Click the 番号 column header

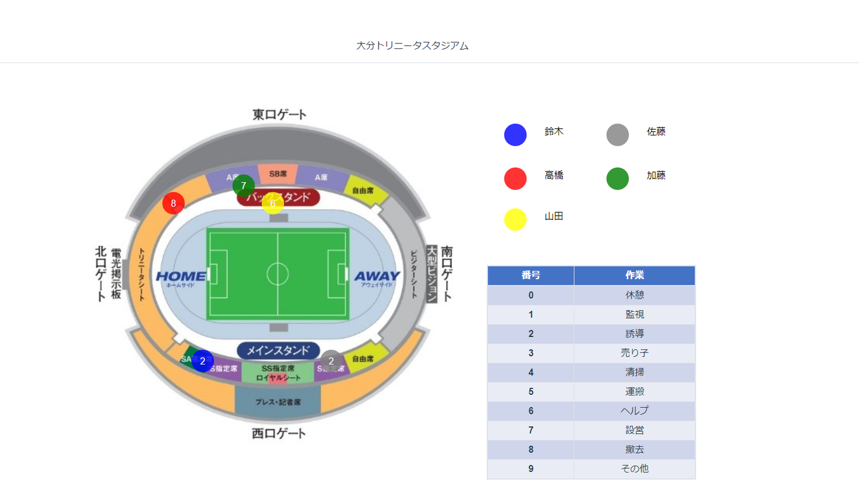click(530, 275)
